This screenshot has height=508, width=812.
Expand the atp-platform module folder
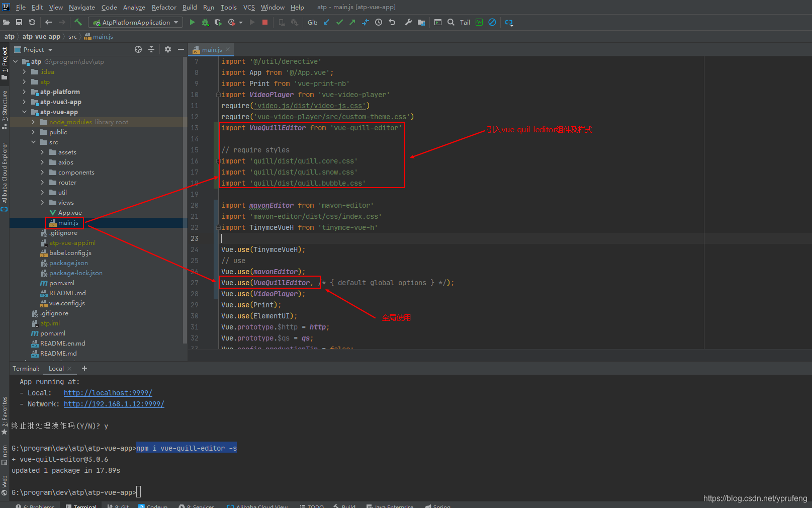pyautogui.click(x=24, y=92)
